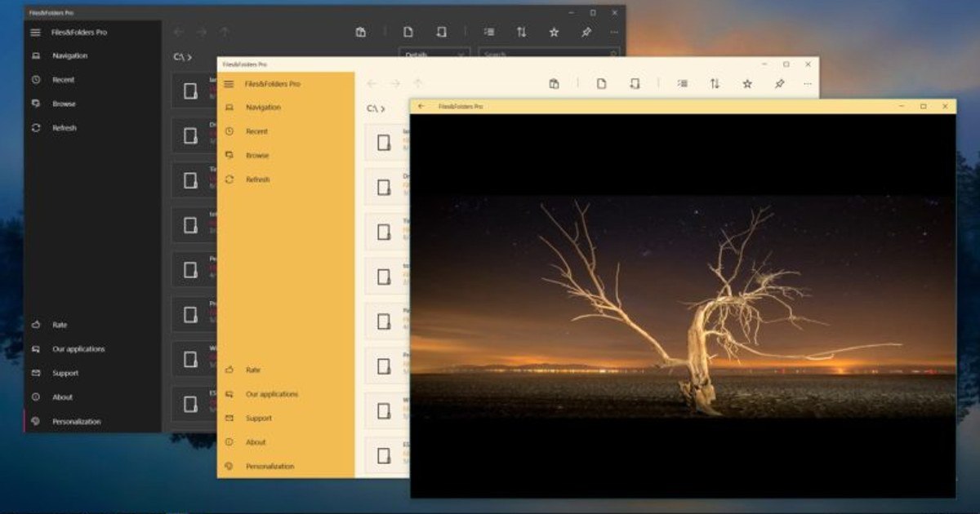Click the paste icon in dark window toolbar
The width and height of the screenshot is (980, 514).
point(361,33)
